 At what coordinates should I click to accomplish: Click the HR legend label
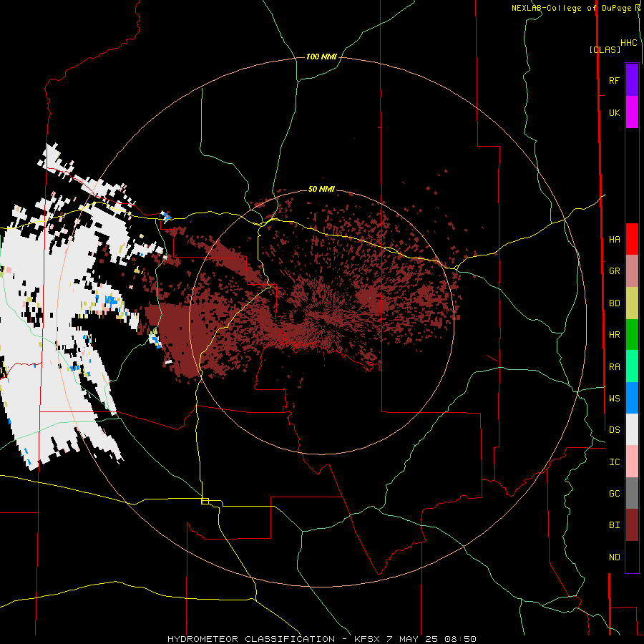[615, 335]
